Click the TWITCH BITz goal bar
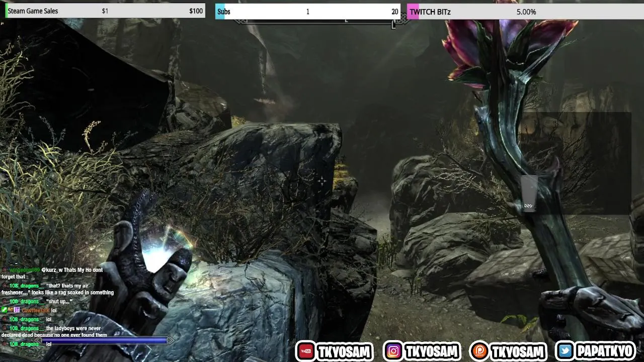The width and height of the screenshot is (644, 362). pyautogui.click(x=526, y=12)
